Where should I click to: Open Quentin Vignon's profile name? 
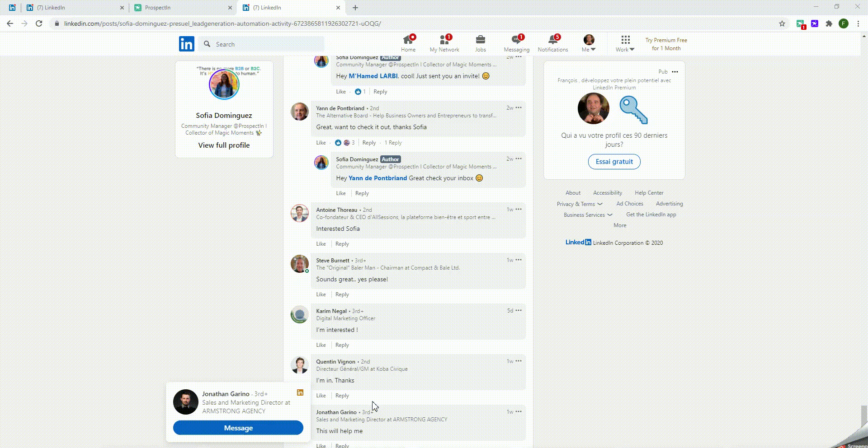(x=335, y=362)
